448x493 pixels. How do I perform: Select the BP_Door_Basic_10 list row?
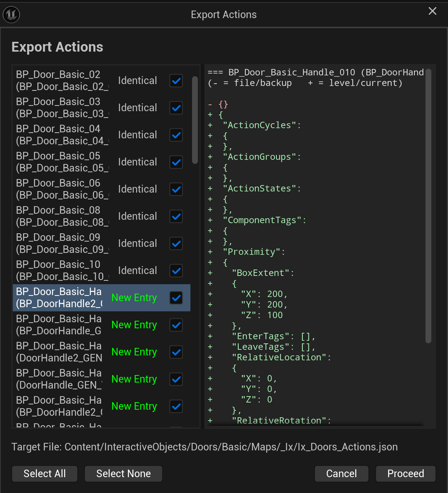coord(101,271)
